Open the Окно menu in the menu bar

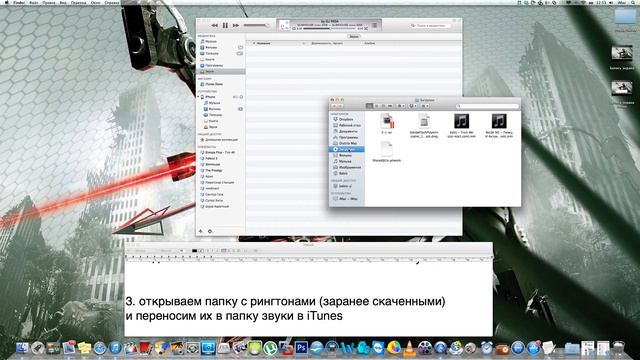click(x=96, y=2)
